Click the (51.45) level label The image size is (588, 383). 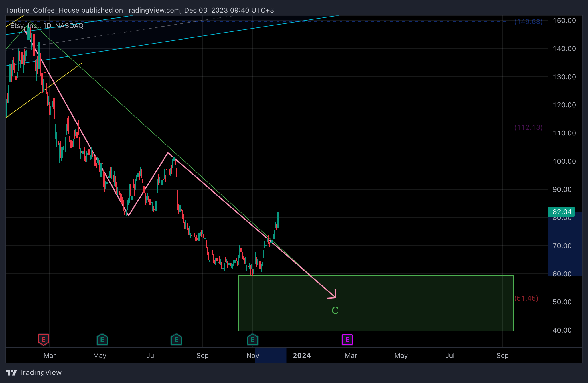[x=526, y=298]
